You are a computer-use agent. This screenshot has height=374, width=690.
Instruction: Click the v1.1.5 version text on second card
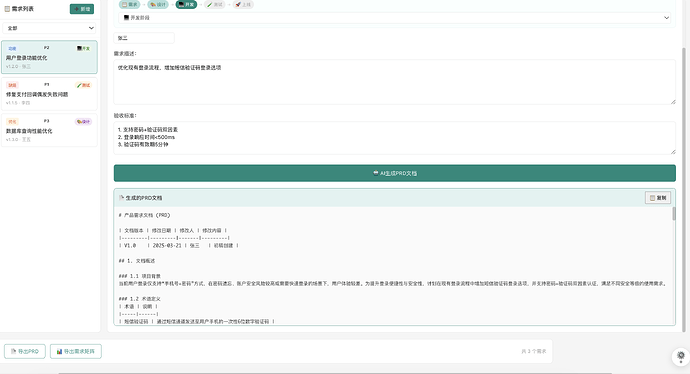18,103
